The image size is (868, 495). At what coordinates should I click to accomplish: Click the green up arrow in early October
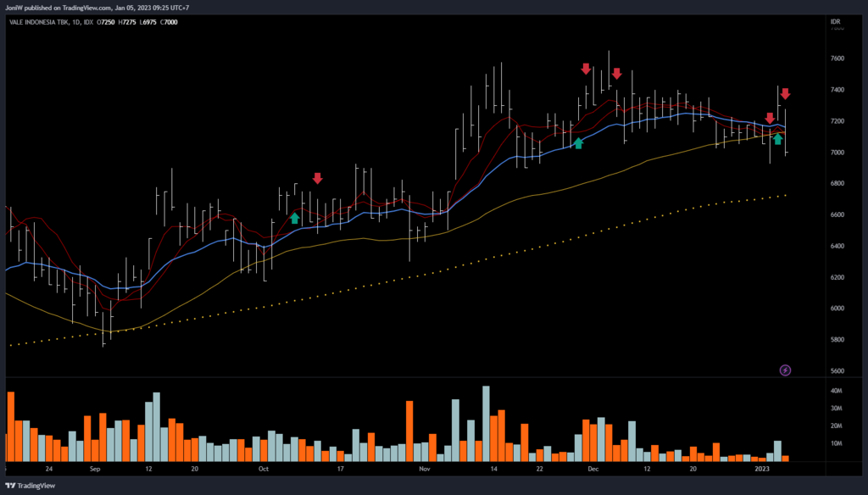(294, 218)
